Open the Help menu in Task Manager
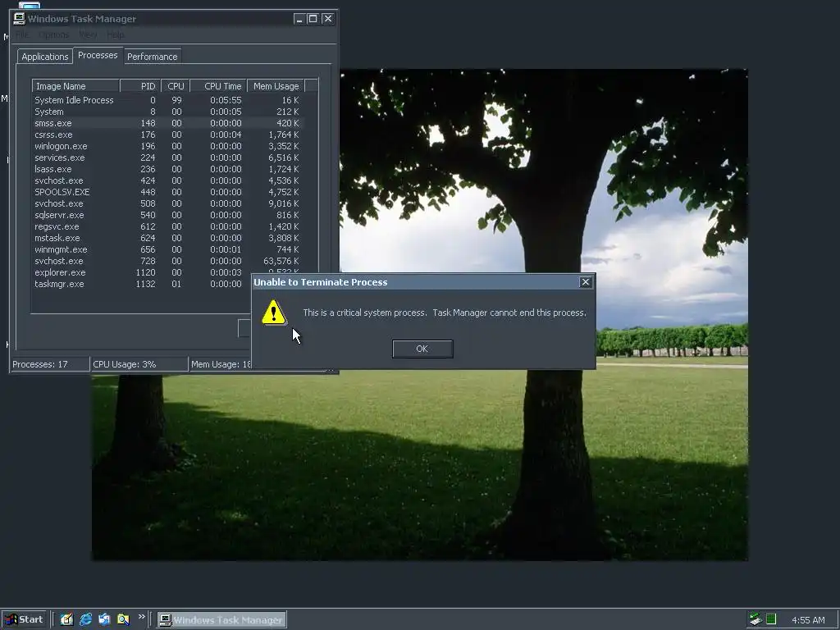 pos(115,34)
